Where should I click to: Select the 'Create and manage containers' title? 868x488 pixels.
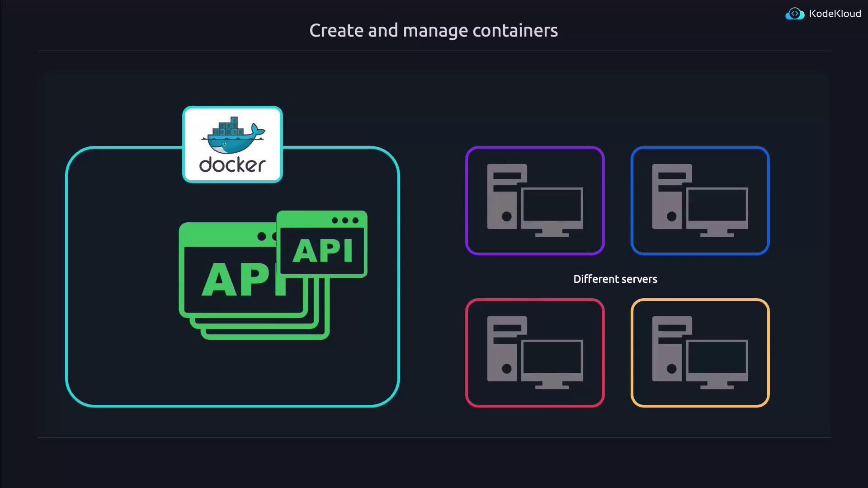point(433,31)
